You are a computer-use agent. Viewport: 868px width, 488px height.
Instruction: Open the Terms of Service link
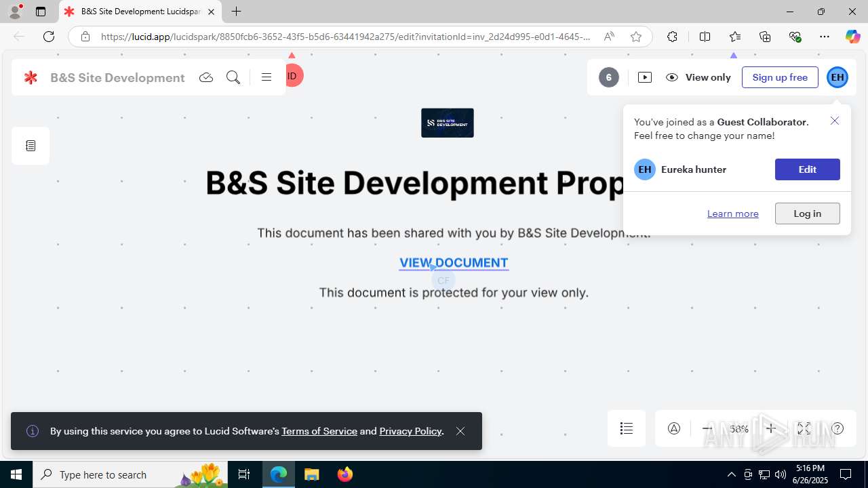click(319, 431)
